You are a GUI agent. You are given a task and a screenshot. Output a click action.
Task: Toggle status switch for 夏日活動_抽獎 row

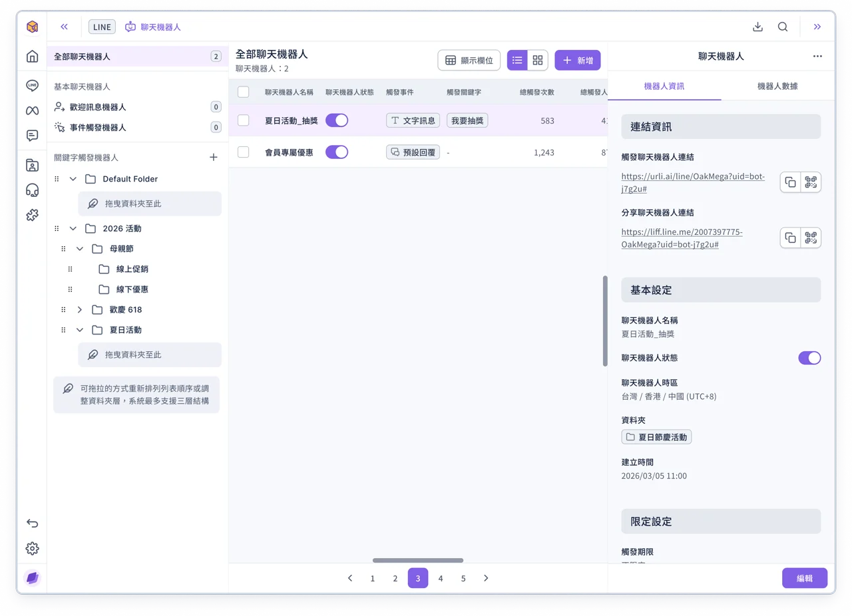pyautogui.click(x=337, y=120)
